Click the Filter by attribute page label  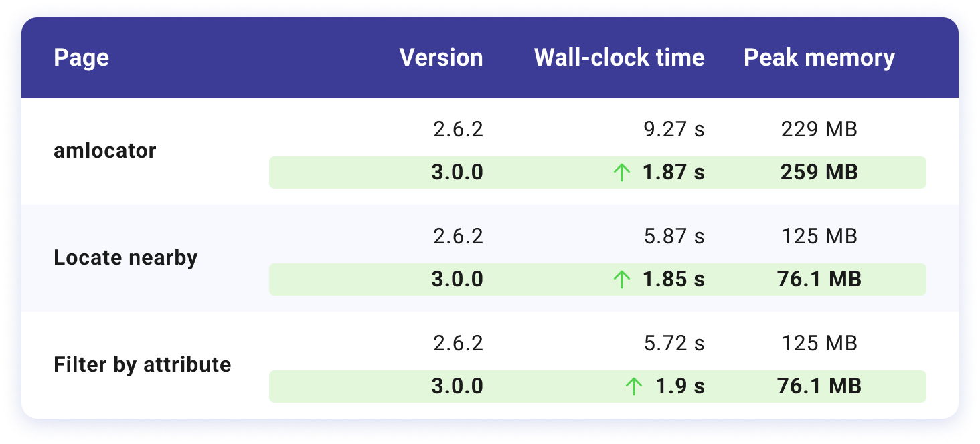142,365
